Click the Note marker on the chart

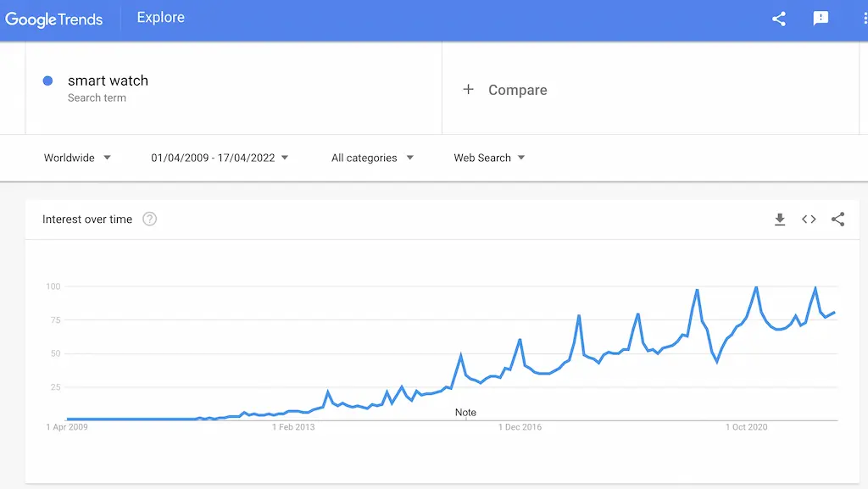coord(465,413)
